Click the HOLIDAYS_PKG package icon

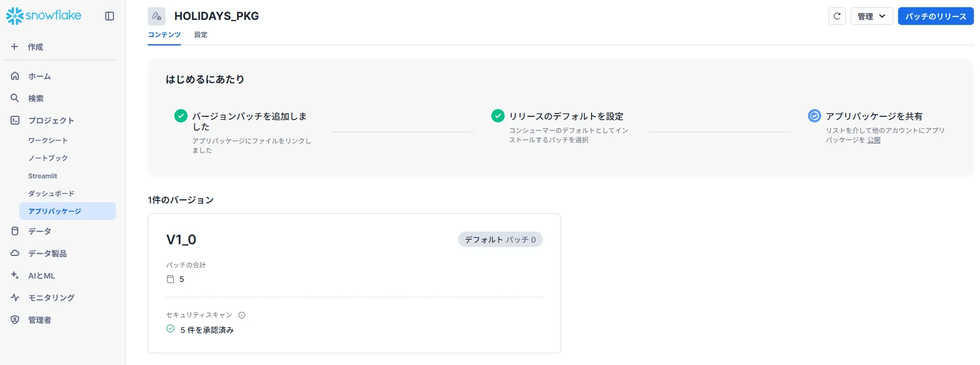pos(157,16)
